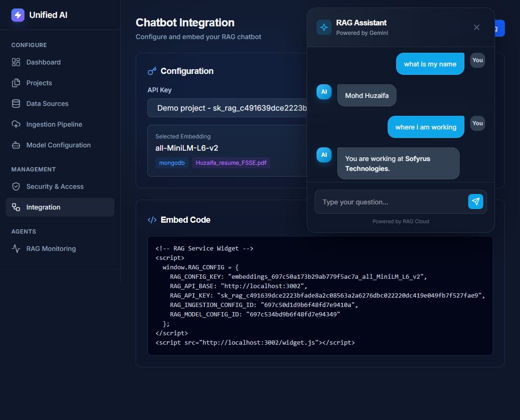Send the message with the paper plane button
The image size is (520, 420).
click(476, 202)
